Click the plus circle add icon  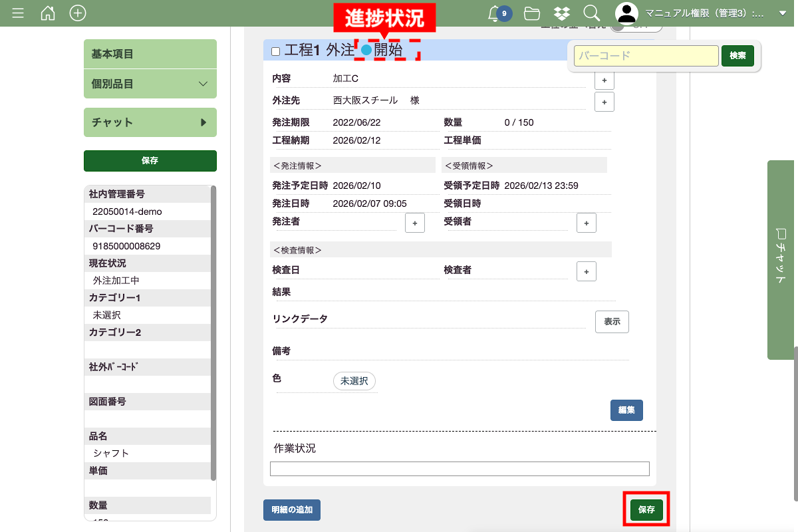78,13
